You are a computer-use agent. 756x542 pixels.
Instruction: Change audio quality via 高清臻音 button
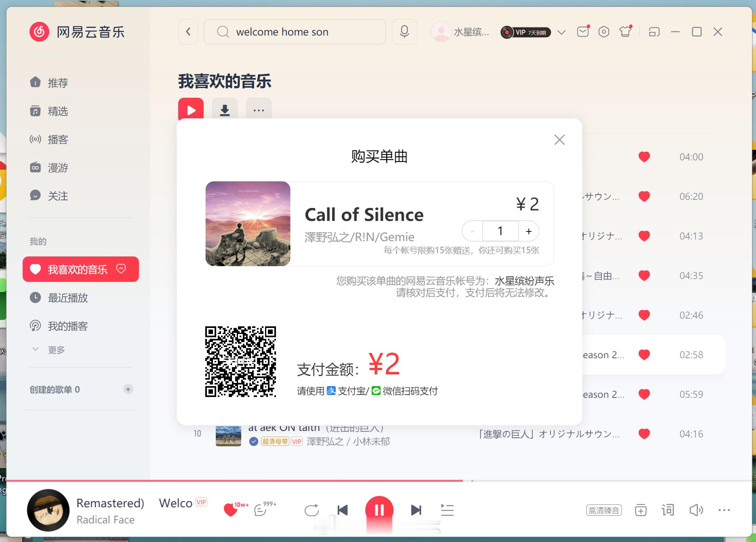pos(604,510)
